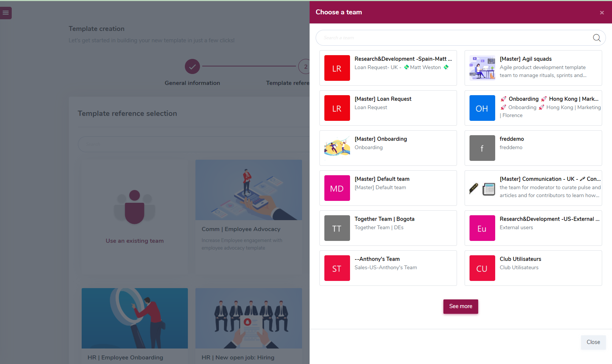
Task: Click the existing team people icon
Action: point(135,207)
